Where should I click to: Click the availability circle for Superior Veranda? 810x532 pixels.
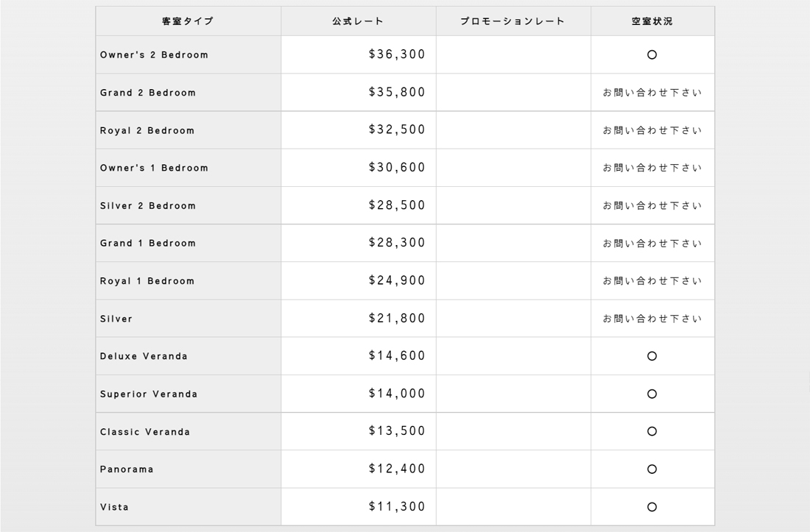[652, 394]
